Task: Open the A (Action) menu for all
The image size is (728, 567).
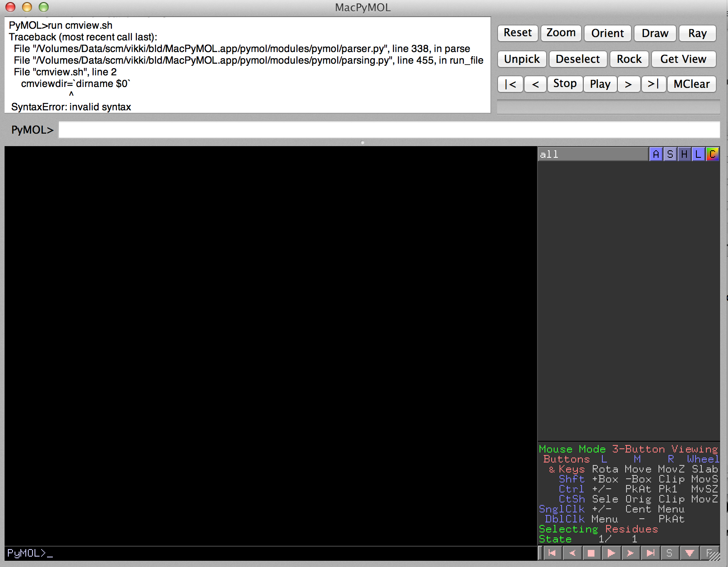Action: click(x=656, y=154)
